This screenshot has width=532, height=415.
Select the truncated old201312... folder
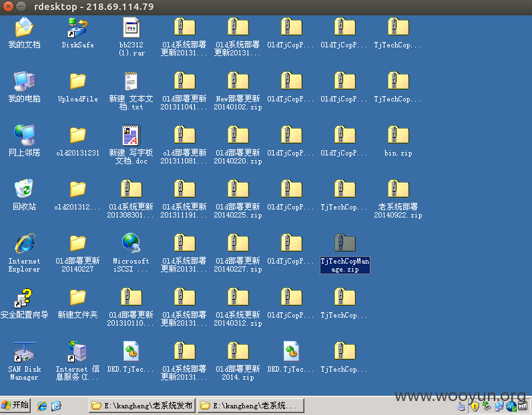click(x=77, y=195)
